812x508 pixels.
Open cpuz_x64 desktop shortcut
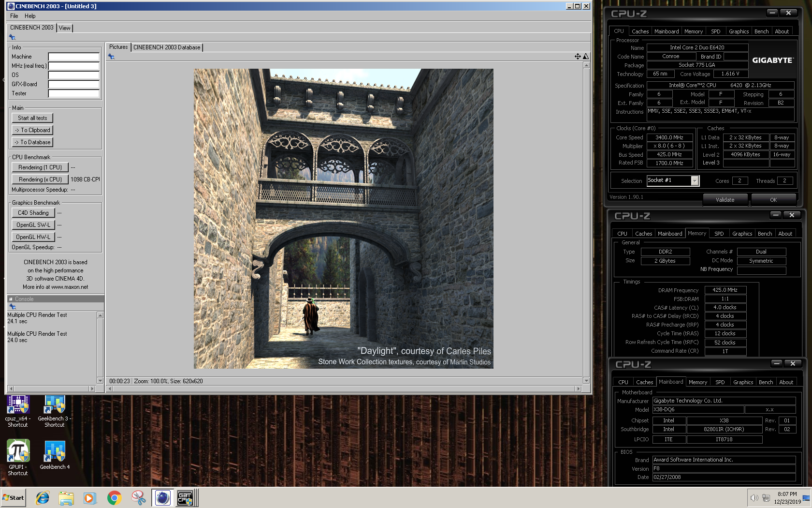click(18, 411)
